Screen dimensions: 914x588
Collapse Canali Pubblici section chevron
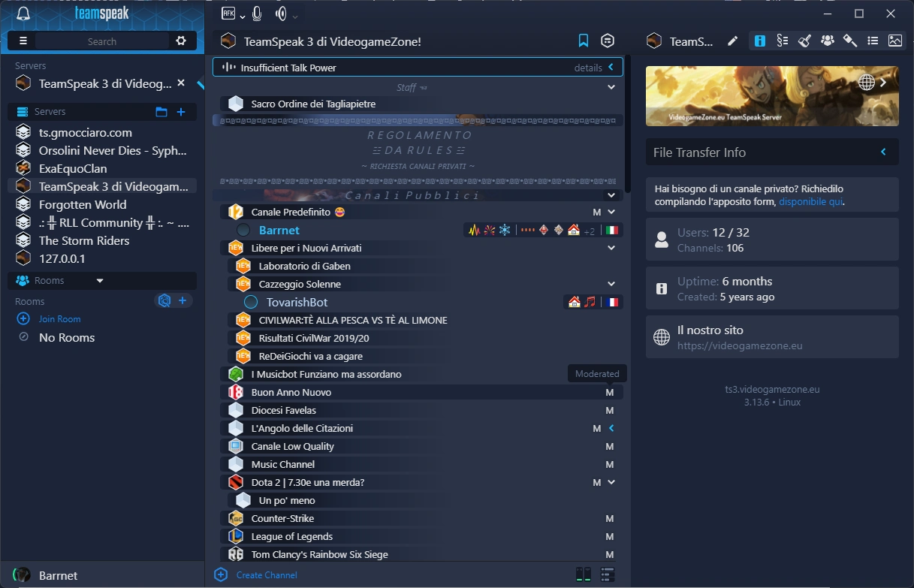pos(611,195)
